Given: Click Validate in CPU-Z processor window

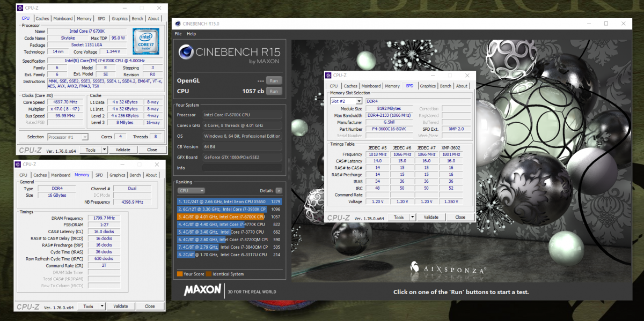Looking at the screenshot, I should (x=122, y=150).
